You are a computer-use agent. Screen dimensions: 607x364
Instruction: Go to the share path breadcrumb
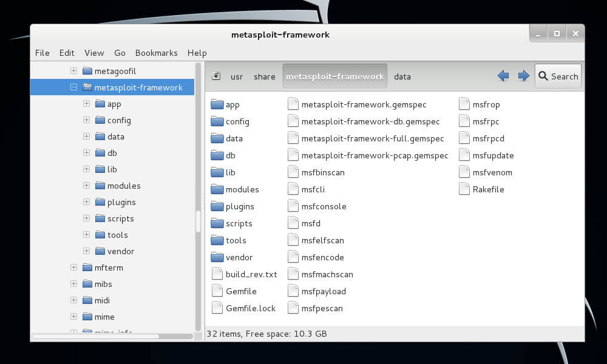[264, 76]
